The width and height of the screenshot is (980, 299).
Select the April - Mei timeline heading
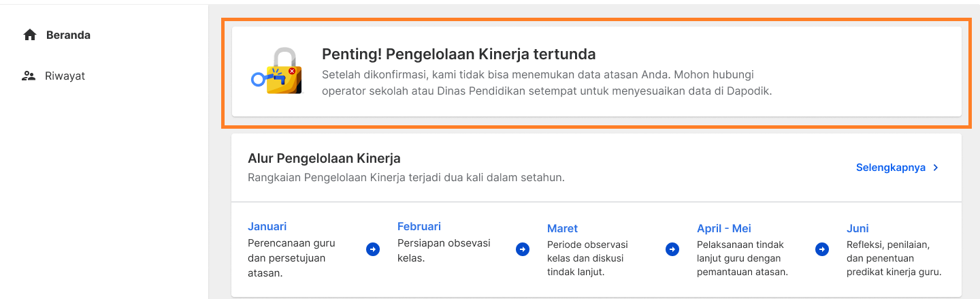click(724, 228)
